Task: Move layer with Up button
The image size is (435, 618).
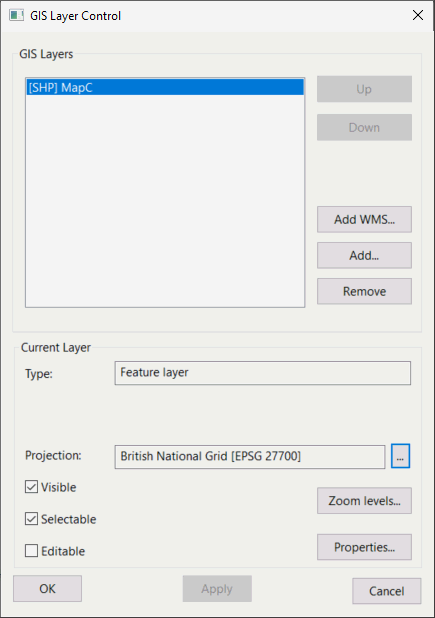Action: pyautogui.click(x=364, y=89)
